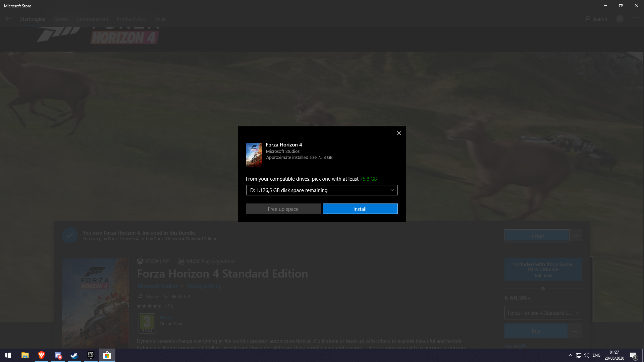Click Included with Xbox Game Pass Ultimate
Screen dimensions: 644x362
coord(543,269)
